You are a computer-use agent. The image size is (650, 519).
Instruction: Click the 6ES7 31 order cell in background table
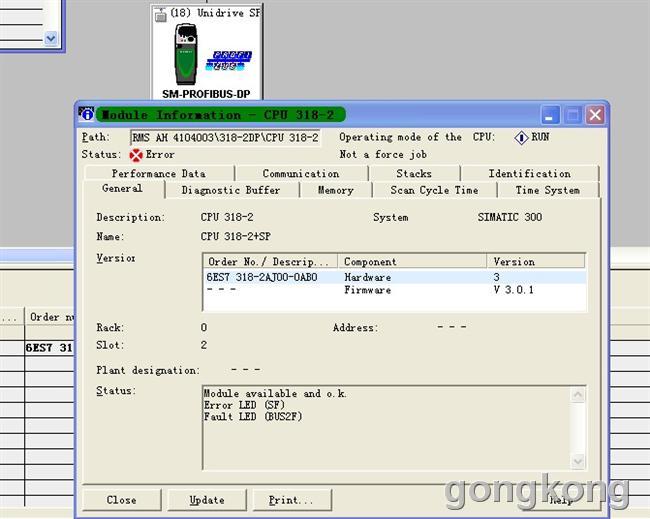49,347
